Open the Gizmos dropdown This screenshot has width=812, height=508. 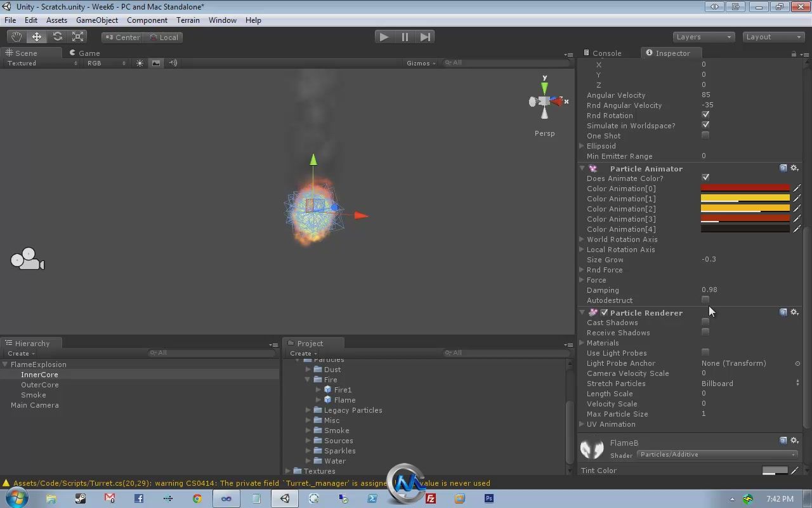(422, 63)
